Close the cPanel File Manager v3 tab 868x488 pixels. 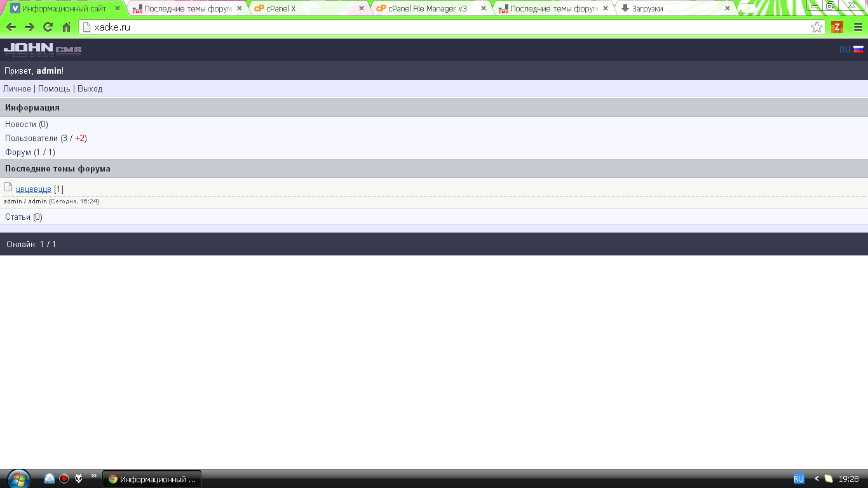click(x=484, y=9)
